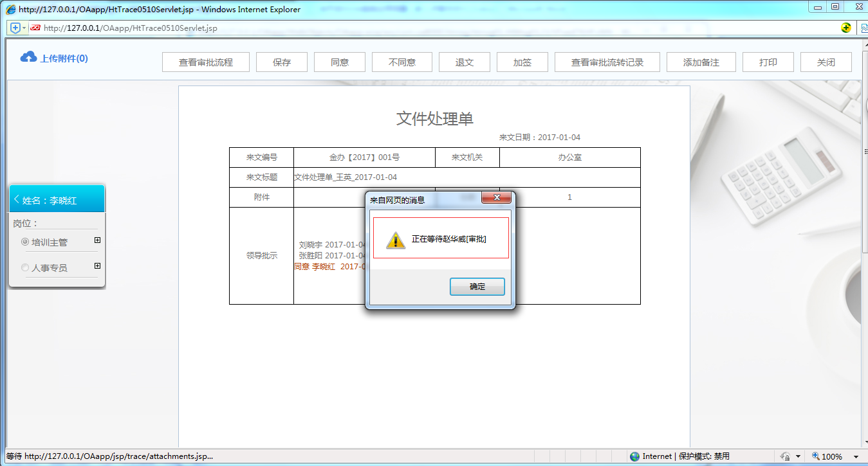The width and height of the screenshot is (868, 466).
Task: Collapse panel via 姓名 back chevron
Action: coord(16,200)
